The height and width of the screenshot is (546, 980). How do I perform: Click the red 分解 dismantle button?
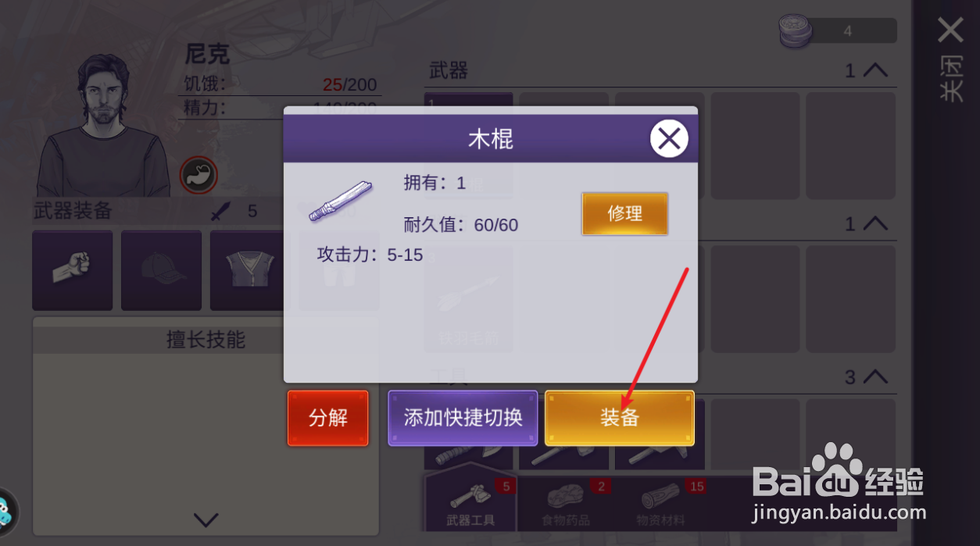[x=328, y=418]
